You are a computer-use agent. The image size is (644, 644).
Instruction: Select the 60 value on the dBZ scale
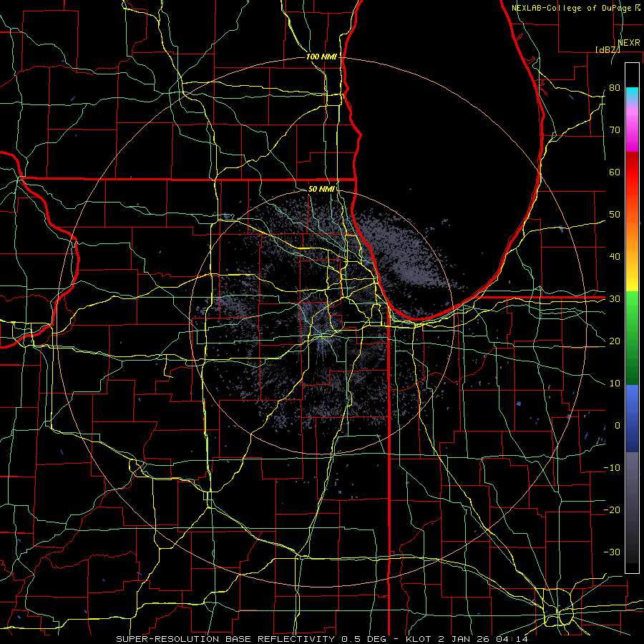[615, 172]
